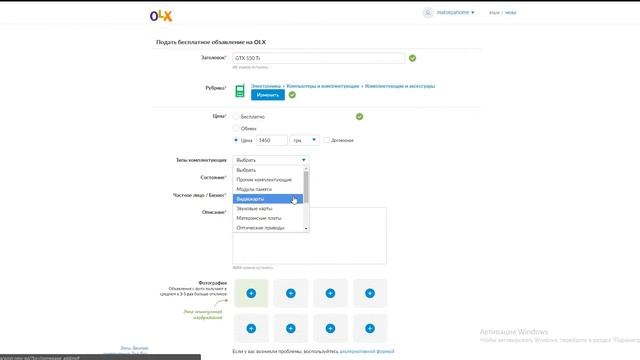Open the user avatar icon in header
Image resolution: width=640 pixels, height=360 pixels.
coord(428,13)
